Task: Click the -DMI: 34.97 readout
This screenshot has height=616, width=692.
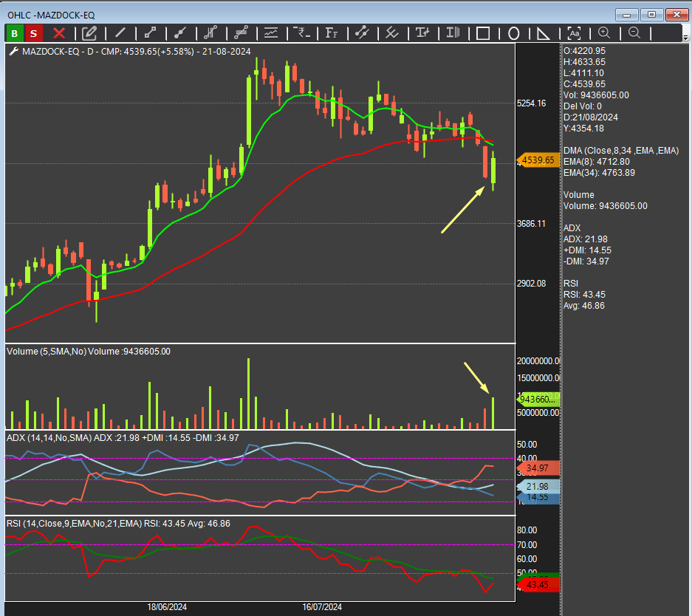Action: coord(586,261)
